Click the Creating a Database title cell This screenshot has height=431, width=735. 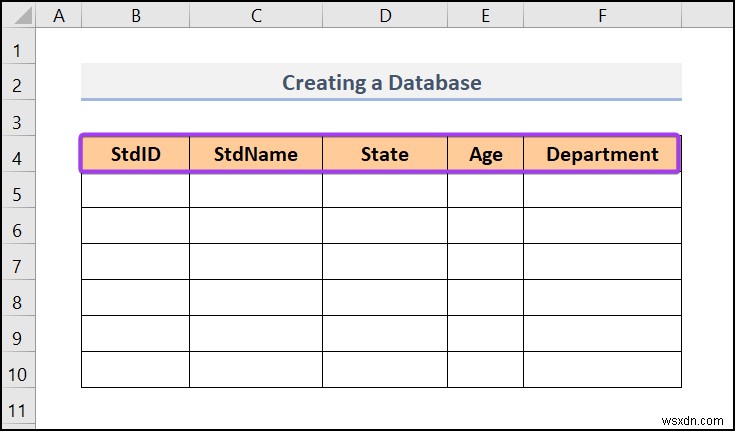point(381,82)
